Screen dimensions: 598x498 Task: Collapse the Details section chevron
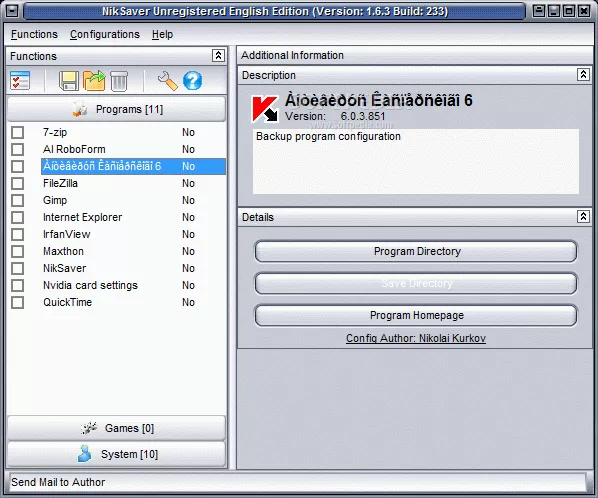pos(583,217)
